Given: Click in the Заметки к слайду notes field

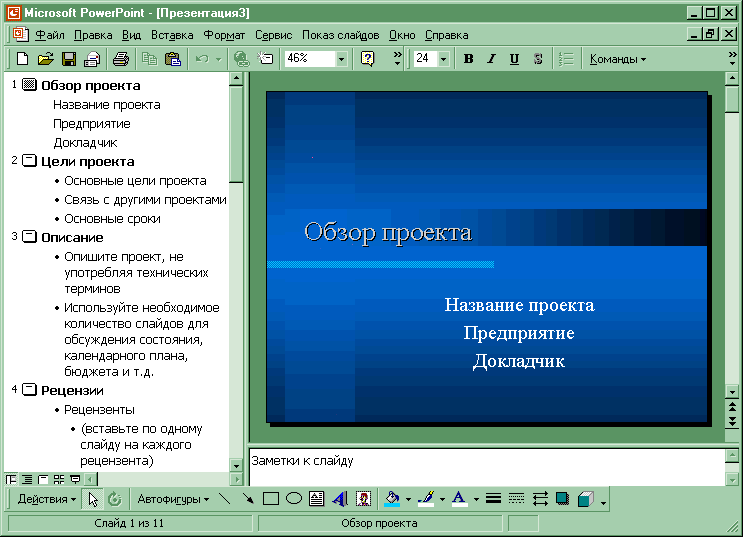Looking at the screenshot, I should tap(487, 467).
